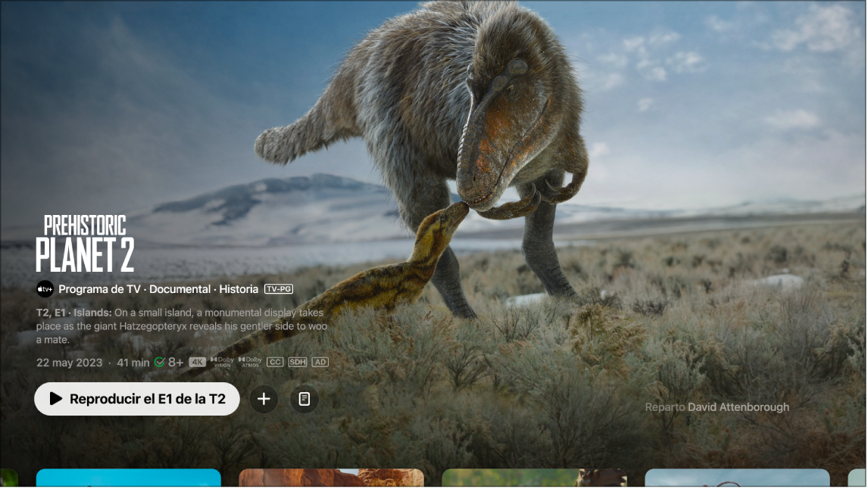
Task: Open the episode details document icon
Action: pyautogui.click(x=304, y=399)
